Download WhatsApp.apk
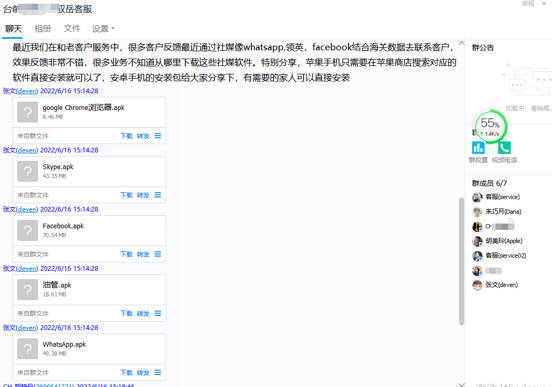 (x=126, y=373)
